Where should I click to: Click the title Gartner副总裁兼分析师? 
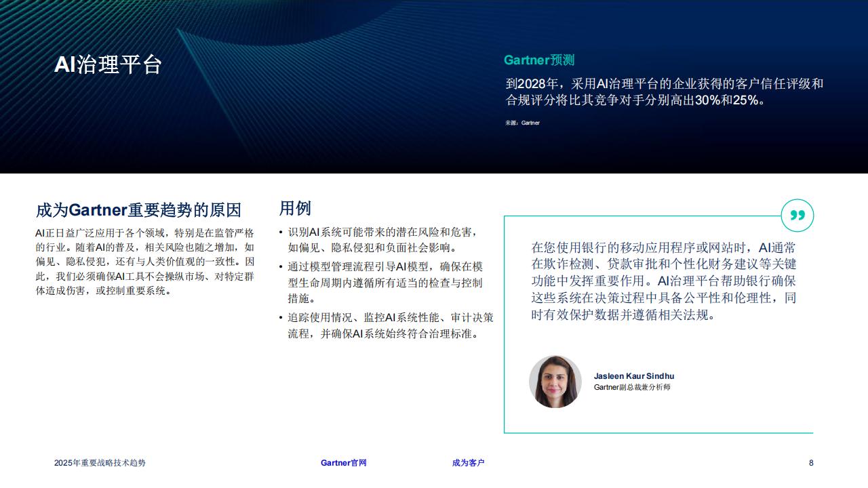(632, 388)
